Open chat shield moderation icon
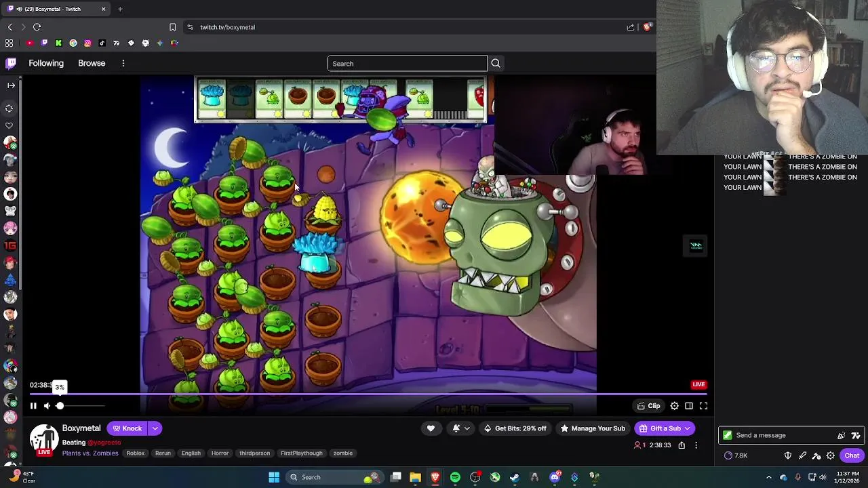This screenshot has width=868, height=488. (x=788, y=455)
